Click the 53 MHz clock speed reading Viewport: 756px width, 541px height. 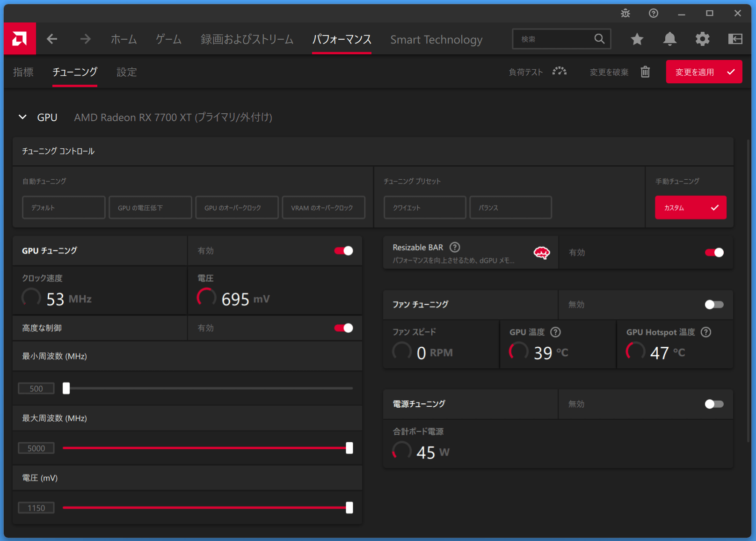pos(69,299)
